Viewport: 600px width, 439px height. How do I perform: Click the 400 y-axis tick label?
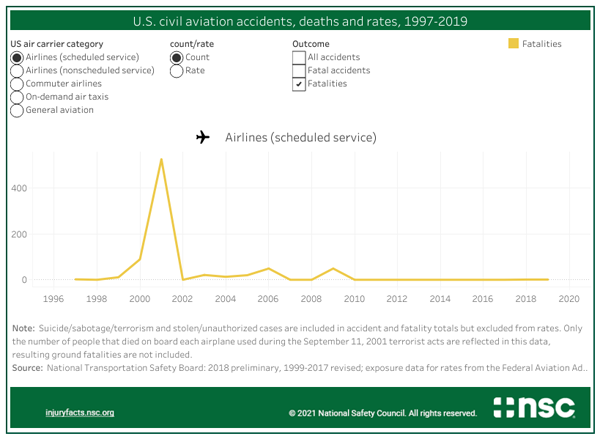19,188
